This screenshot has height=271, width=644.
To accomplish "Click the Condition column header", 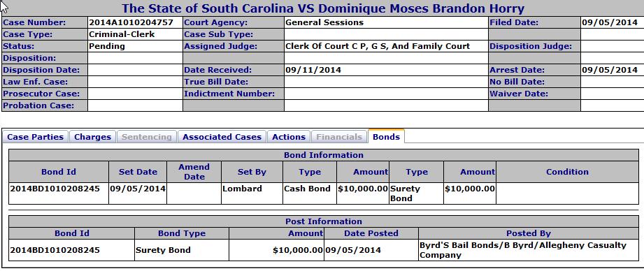I will (567, 172).
